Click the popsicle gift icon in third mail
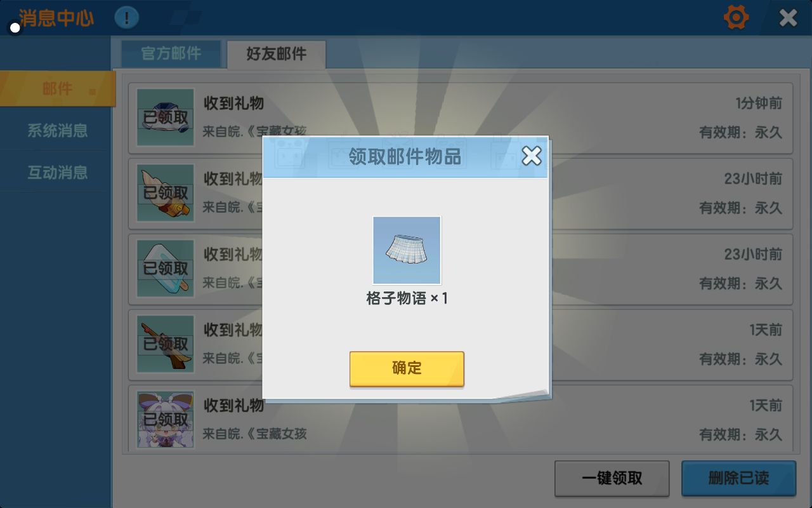 pyautogui.click(x=166, y=269)
